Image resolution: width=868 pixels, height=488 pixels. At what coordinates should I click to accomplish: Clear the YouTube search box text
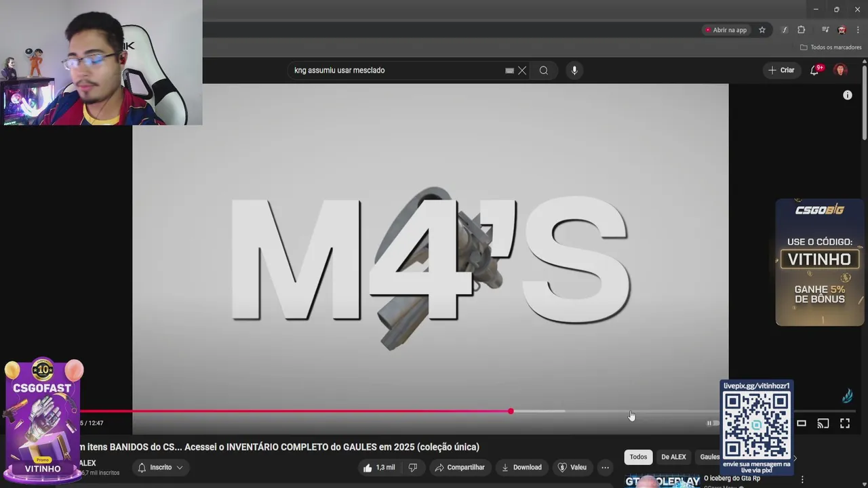click(522, 70)
